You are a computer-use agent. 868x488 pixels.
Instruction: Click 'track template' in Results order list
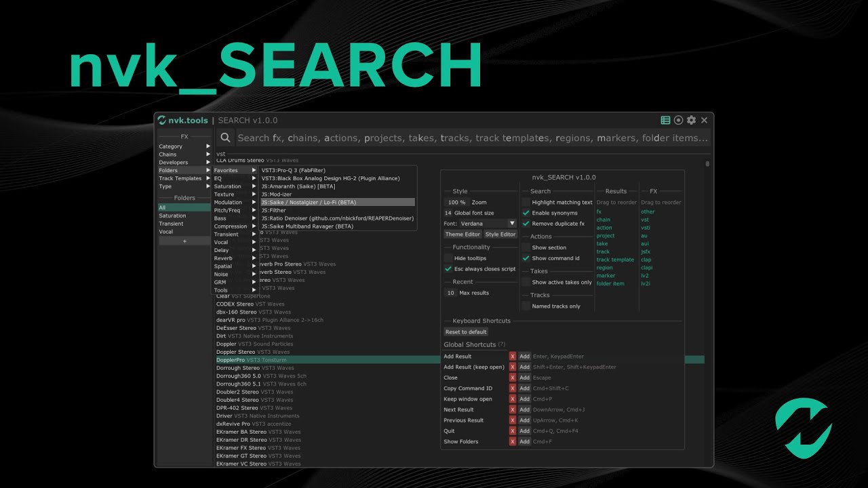615,260
